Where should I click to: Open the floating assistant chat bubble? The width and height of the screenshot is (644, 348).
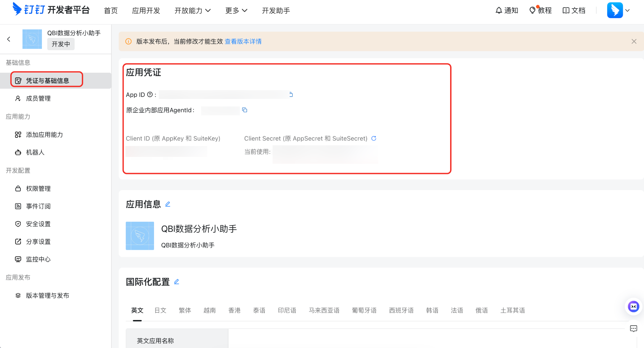pos(633,307)
